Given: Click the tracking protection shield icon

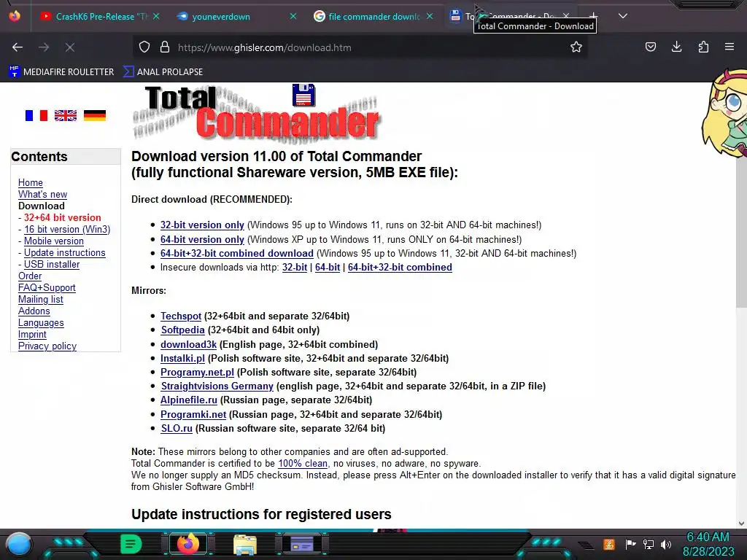Looking at the screenshot, I should [x=144, y=47].
